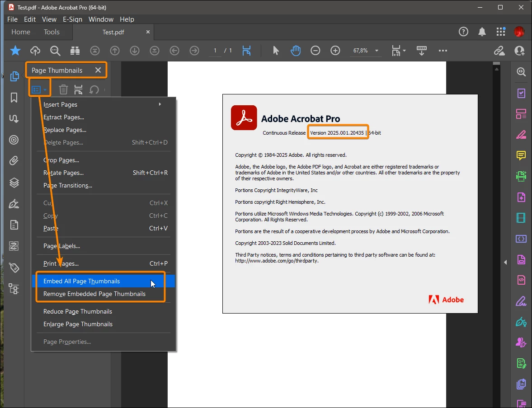Viewport: 532px width, 408px height.
Task: Close the Test.pdf tab
Action: (x=148, y=32)
